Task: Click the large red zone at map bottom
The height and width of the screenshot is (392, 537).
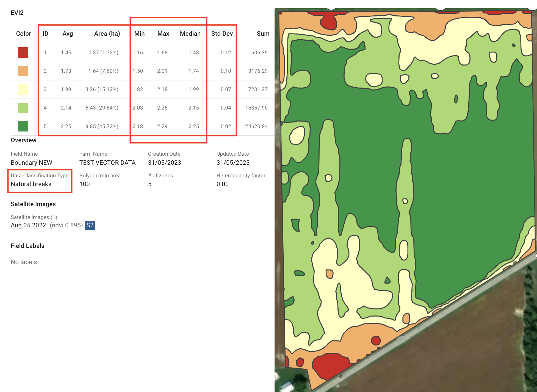Action: pyautogui.click(x=331, y=365)
